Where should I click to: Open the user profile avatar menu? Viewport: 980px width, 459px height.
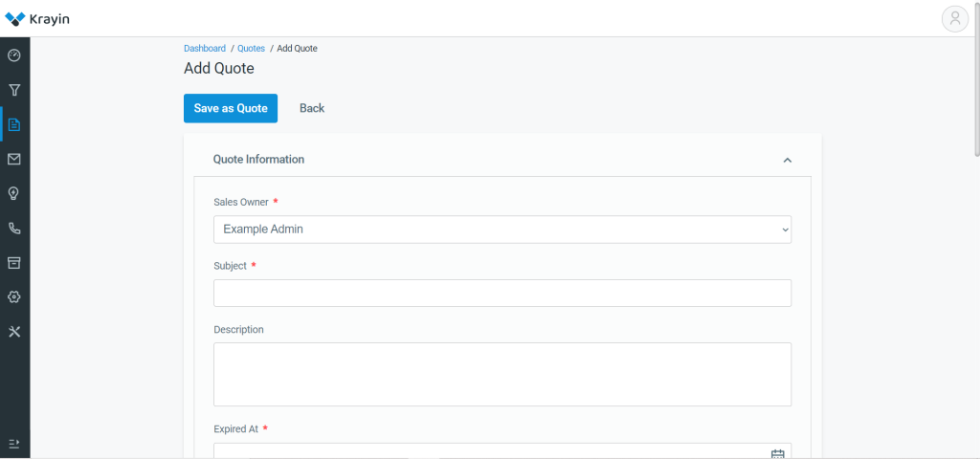pos(955,19)
